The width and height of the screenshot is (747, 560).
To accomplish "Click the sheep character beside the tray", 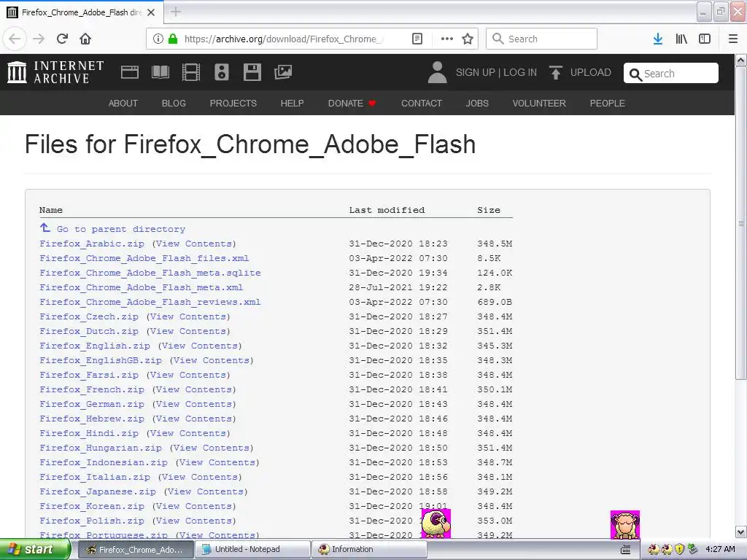I will pyautogui.click(x=625, y=525).
